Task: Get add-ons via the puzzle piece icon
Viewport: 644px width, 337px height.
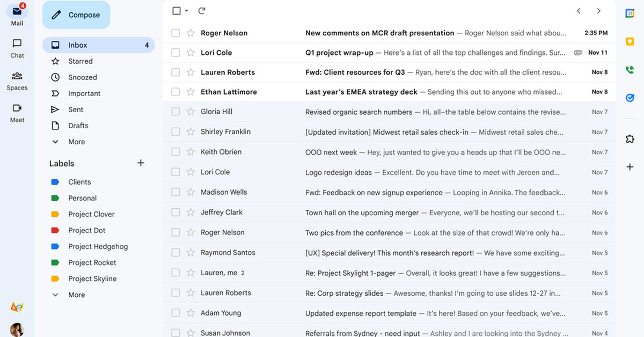Action: pyautogui.click(x=630, y=138)
